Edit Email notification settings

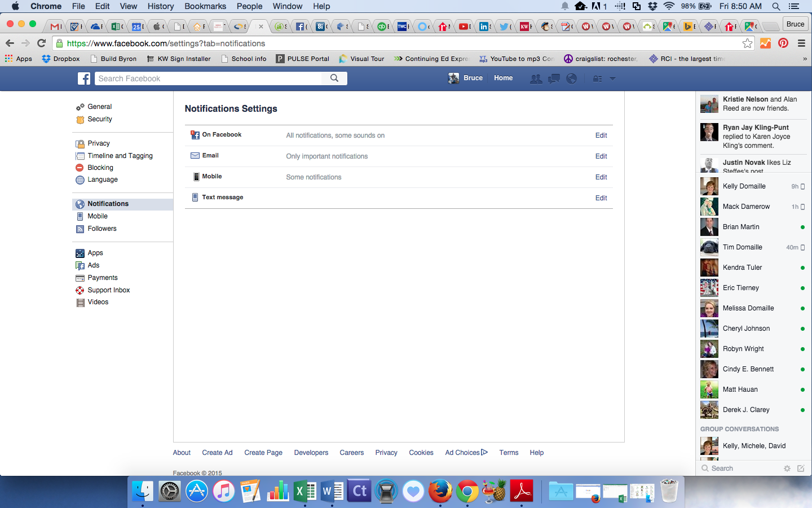601,156
